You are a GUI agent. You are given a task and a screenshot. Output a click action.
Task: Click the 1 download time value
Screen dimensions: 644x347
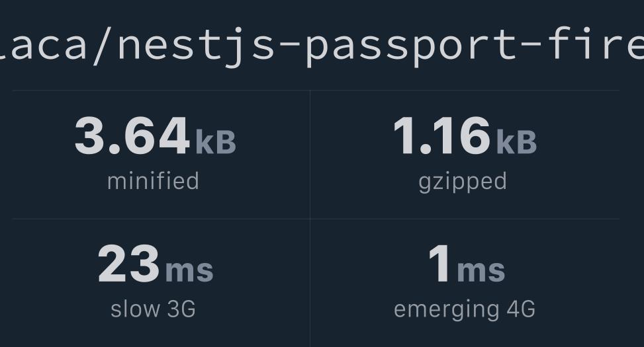[439, 263]
